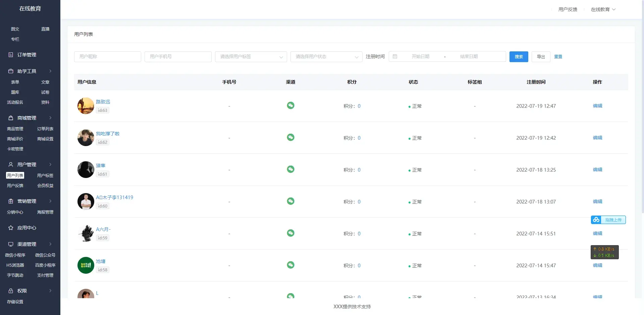The height and width of the screenshot is (315, 644).
Task: Click the 权限 lock icon in sidebar
Action: tap(11, 291)
